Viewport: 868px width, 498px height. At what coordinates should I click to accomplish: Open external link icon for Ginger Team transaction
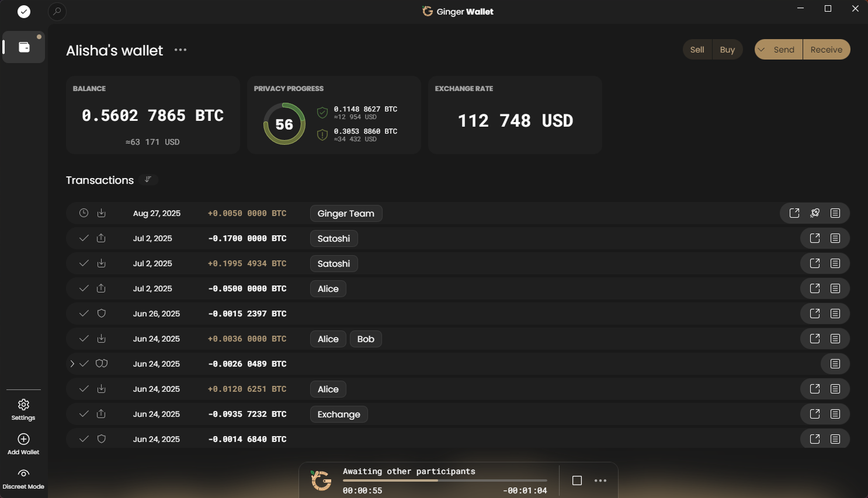794,213
